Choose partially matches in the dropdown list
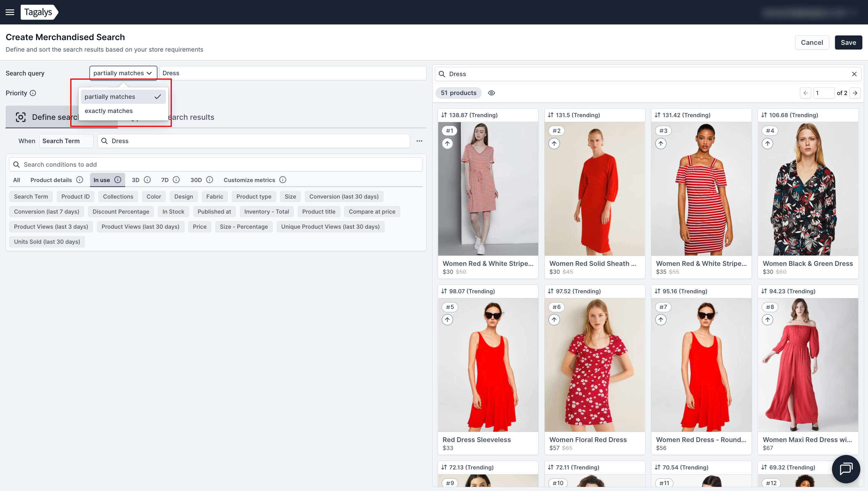 [110, 97]
